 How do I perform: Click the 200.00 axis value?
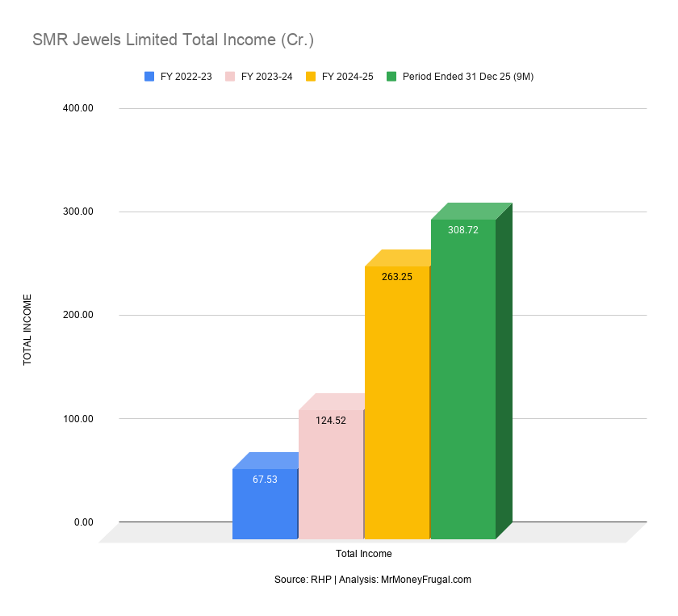pyautogui.click(x=77, y=315)
